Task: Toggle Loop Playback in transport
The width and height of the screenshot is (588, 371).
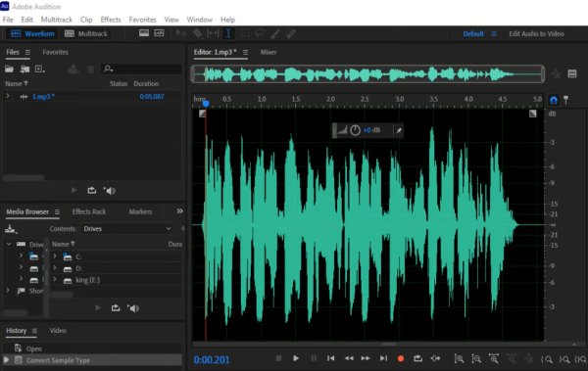Action: click(x=417, y=358)
